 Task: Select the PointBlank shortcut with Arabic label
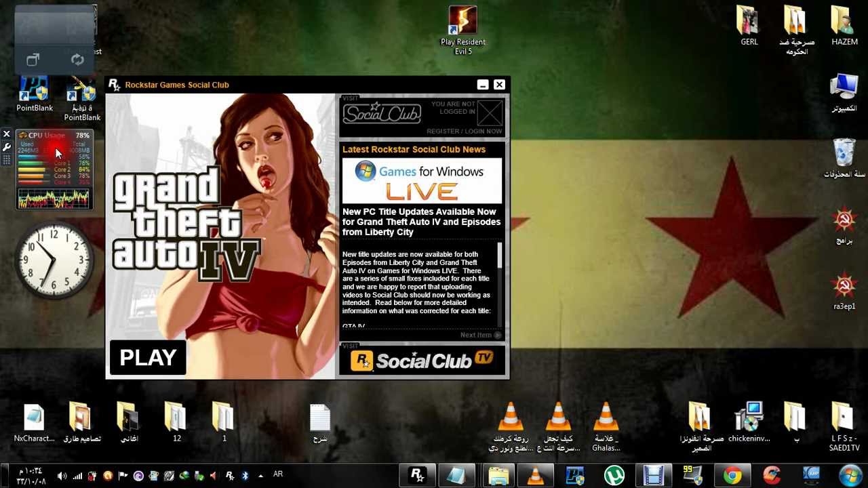[x=82, y=98]
